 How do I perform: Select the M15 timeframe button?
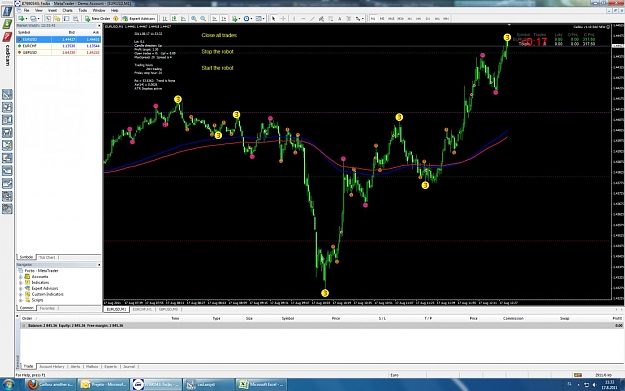click(x=391, y=18)
